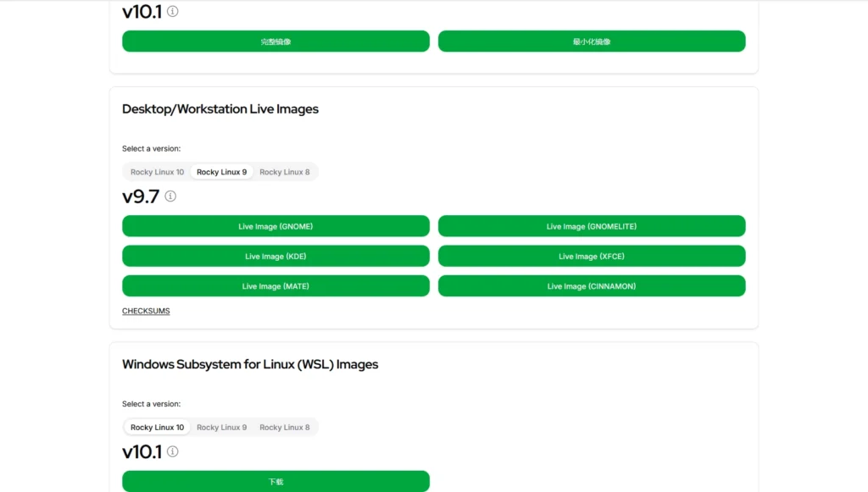
Task: Click the Live Image (GNOMELITE) button
Action: click(x=592, y=226)
